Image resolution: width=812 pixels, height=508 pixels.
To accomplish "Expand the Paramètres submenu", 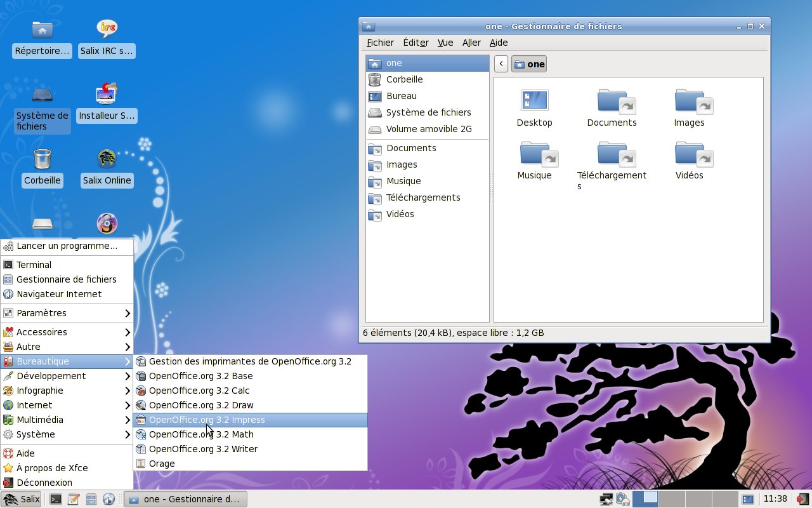I will 67,313.
